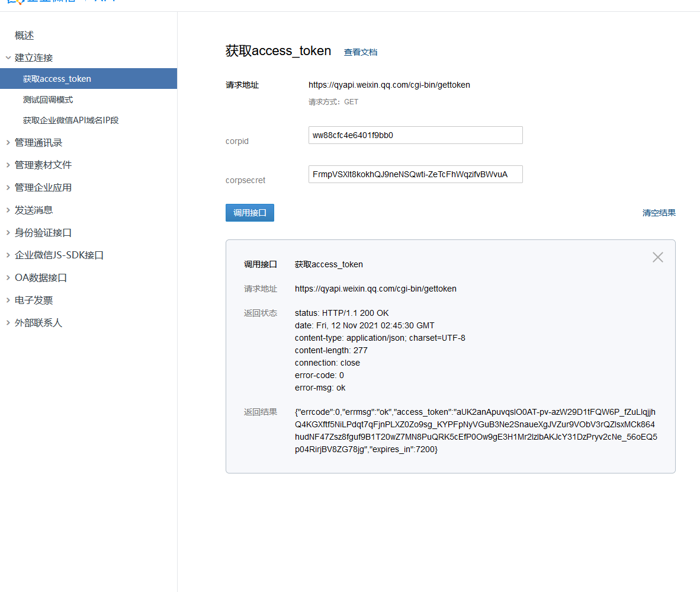This screenshot has height=592, width=700.
Task: Expand the 电子发票 section
Action: pos(33,300)
